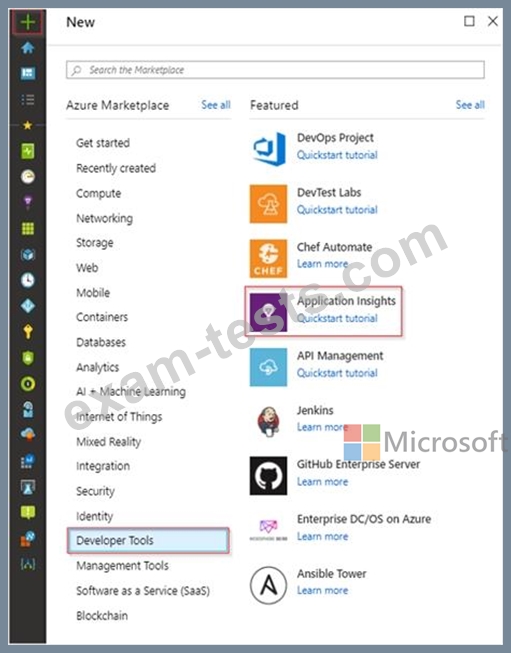The height and width of the screenshot is (653, 511).
Task: Open the Dashboard icon in sidebar
Action: [27, 73]
